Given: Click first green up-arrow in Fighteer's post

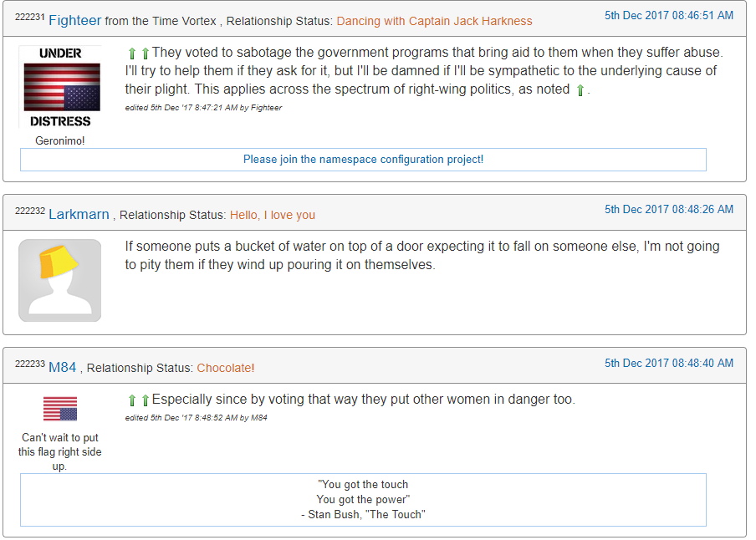Looking at the screenshot, I should click(x=132, y=53).
